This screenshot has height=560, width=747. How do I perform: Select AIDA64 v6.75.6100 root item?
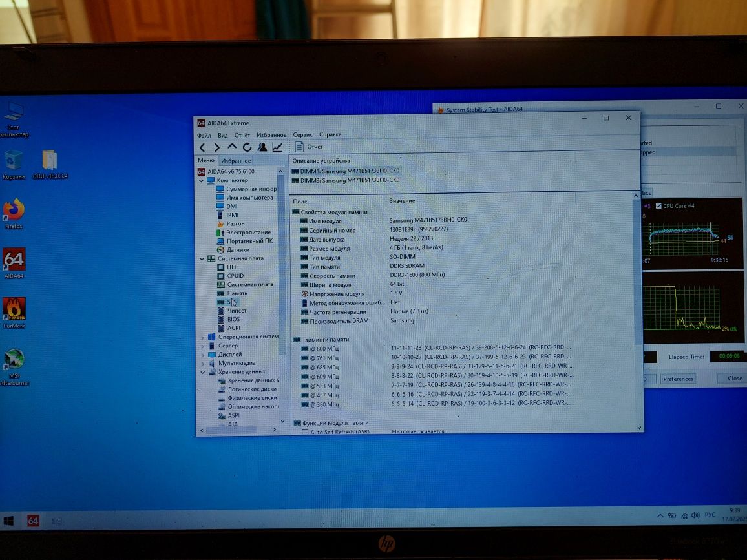[x=226, y=171]
